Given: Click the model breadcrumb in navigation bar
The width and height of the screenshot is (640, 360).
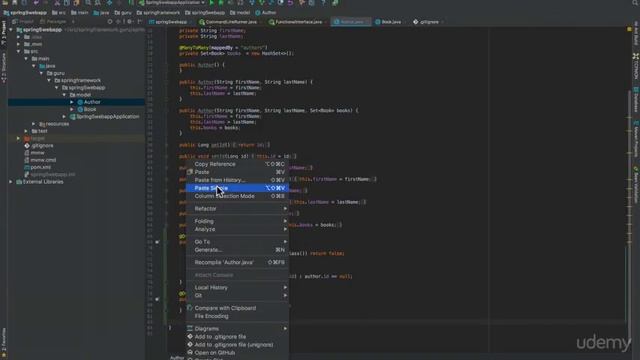Looking at the screenshot, I should (240, 13).
